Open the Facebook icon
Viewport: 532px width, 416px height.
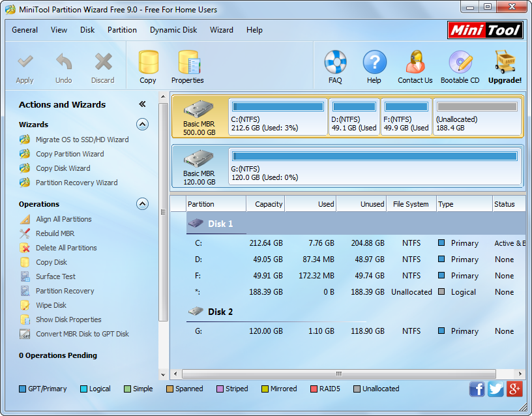pos(477,389)
